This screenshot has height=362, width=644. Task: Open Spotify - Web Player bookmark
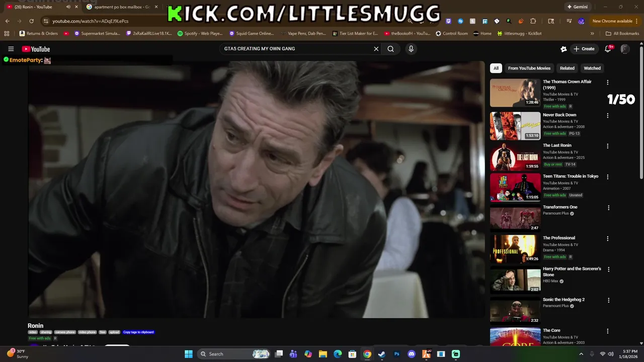click(x=200, y=34)
